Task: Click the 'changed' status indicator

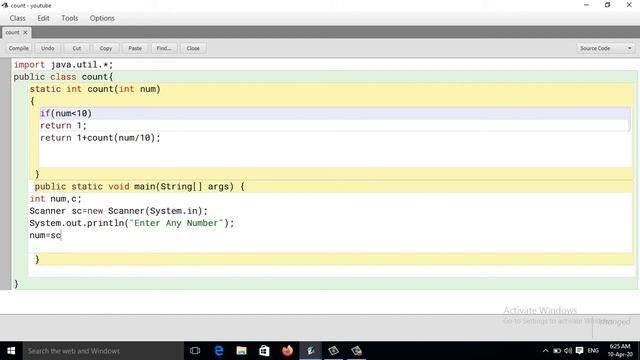Action: 615,322
